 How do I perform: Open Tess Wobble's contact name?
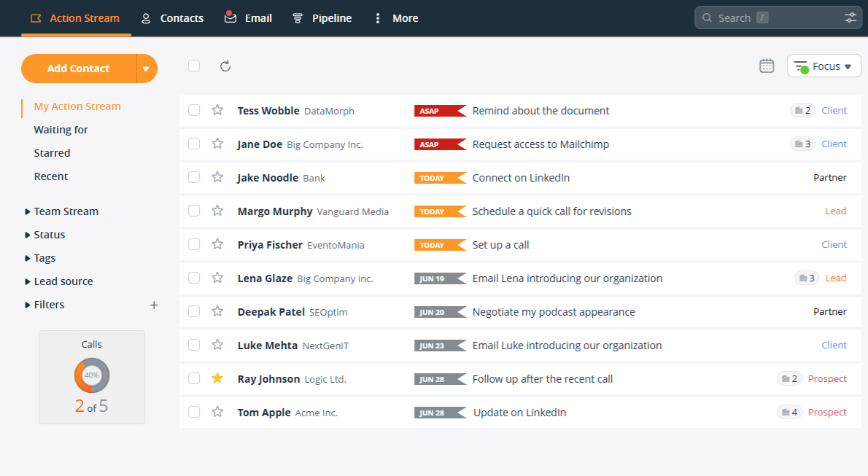click(x=268, y=111)
